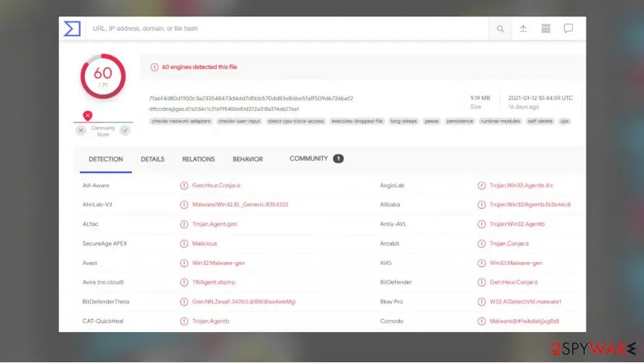The height and width of the screenshot is (363, 644).
Task: Click the W32.AIDetectVM.malware1 result text
Action: click(x=525, y=302)
